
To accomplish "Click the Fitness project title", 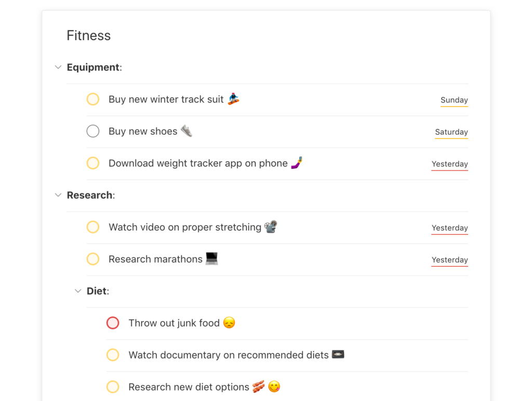I will tap(89, 35).
